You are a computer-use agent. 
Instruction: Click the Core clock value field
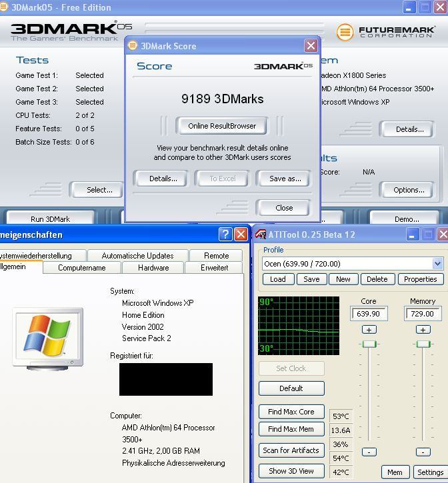pyautogui.click(x=369, y=314)
